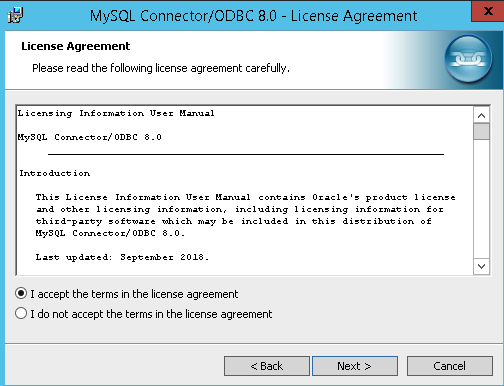Cancel the MySQL Connector installation
Screen dimensions: 504x386
click(x=449, y=366)
